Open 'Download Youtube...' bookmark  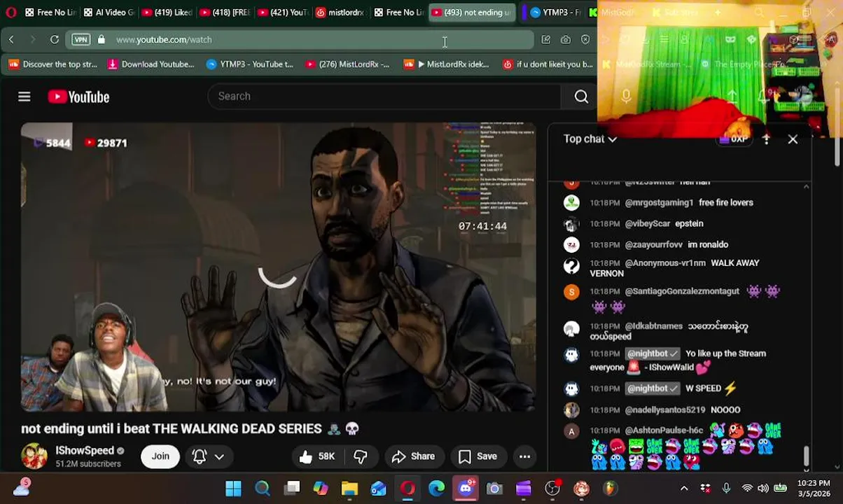click(x=151, y=64)
